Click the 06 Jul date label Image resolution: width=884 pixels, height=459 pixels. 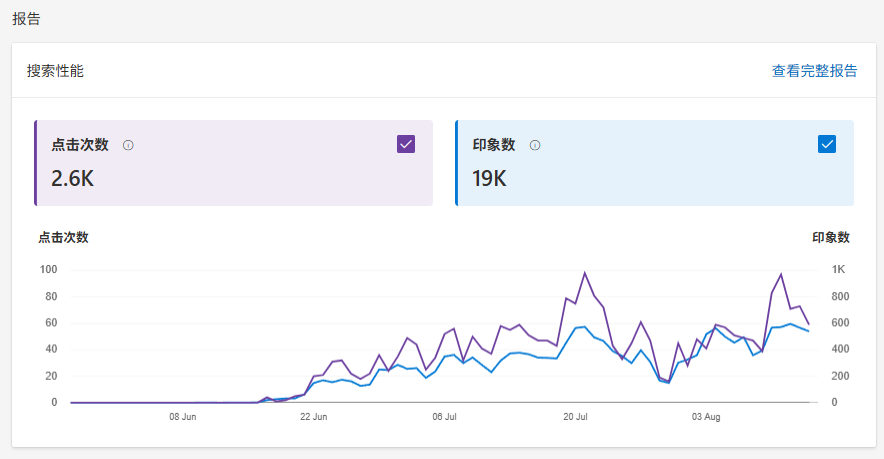444,417
